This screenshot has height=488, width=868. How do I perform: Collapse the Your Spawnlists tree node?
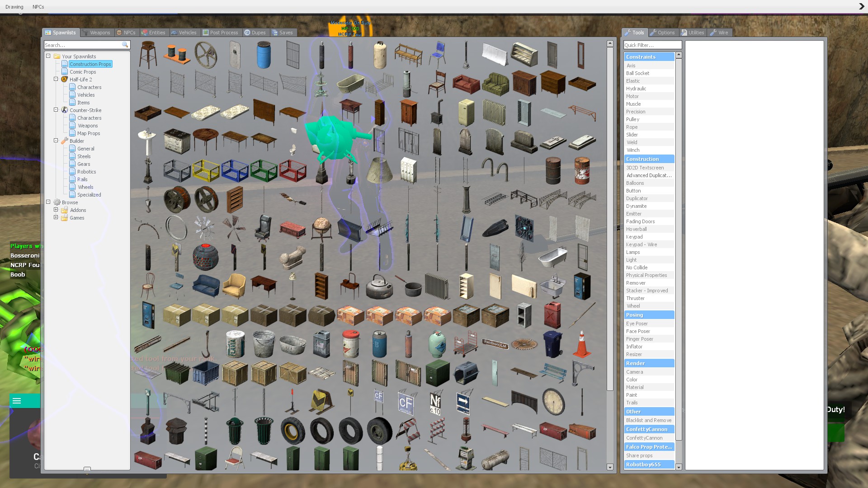click(x=48, y=56)
